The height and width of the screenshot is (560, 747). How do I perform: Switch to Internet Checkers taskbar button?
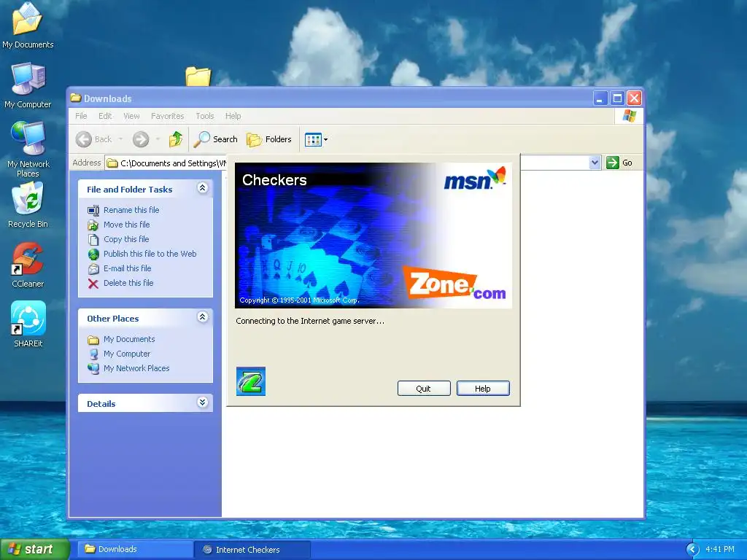(x=253, y=550)
